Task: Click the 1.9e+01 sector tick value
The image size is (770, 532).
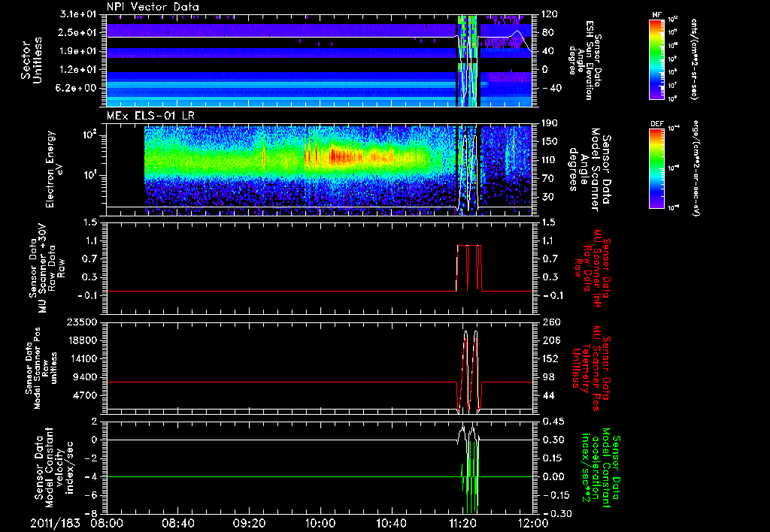Action: click(x=78, y=51)
